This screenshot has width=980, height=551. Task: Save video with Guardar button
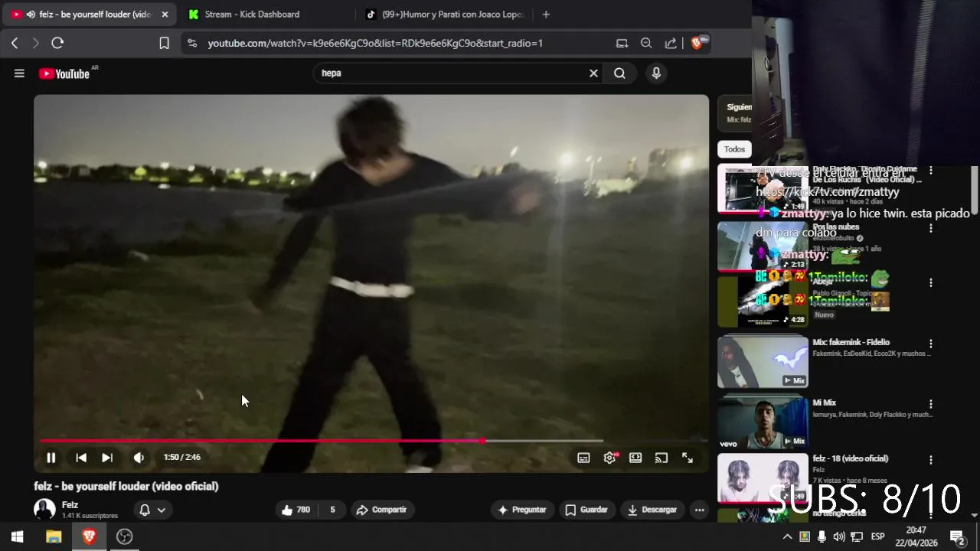pos(586,510)
